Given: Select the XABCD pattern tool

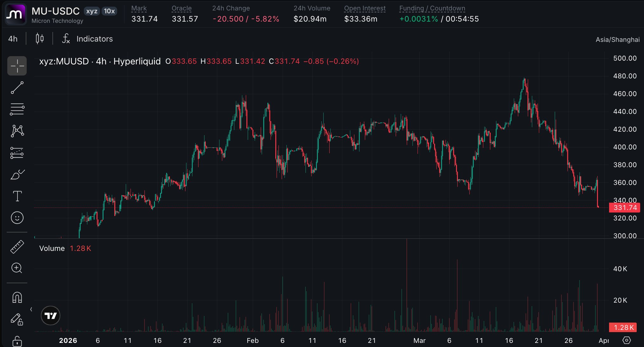Looking at the screenshot, I should point(17,131).
